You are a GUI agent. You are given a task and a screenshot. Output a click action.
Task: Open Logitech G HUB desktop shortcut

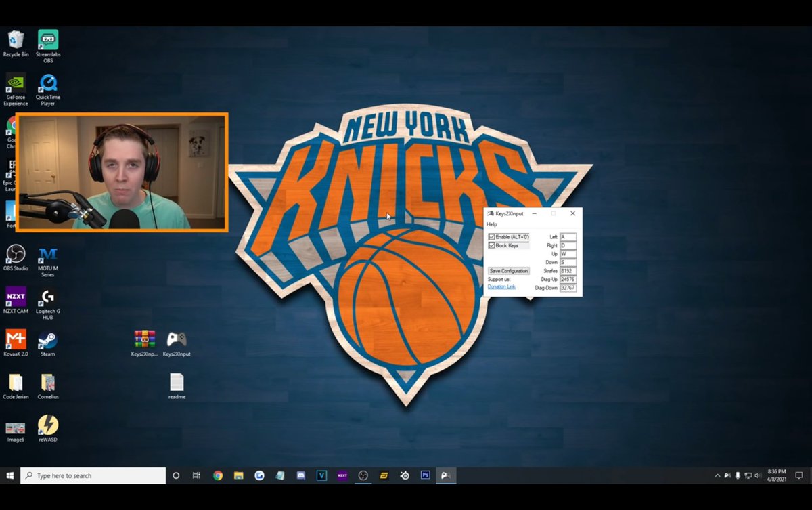pyautogui.click(x=48, y=303)
